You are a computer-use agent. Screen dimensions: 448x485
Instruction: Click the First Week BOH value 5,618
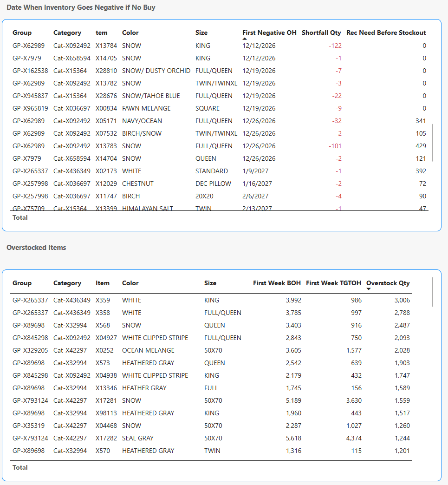click(293, 438)
